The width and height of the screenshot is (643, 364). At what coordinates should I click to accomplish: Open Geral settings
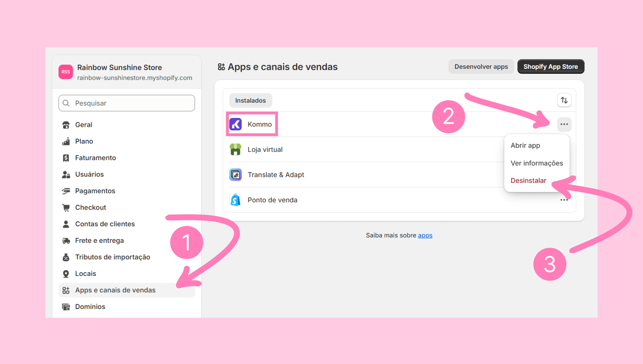pos(126,125)
